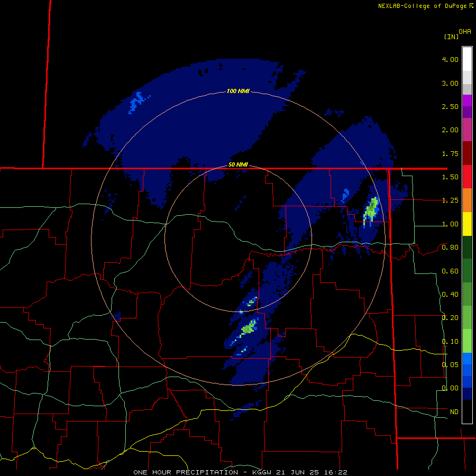Select the 0.10 legend value

[450, 342]
